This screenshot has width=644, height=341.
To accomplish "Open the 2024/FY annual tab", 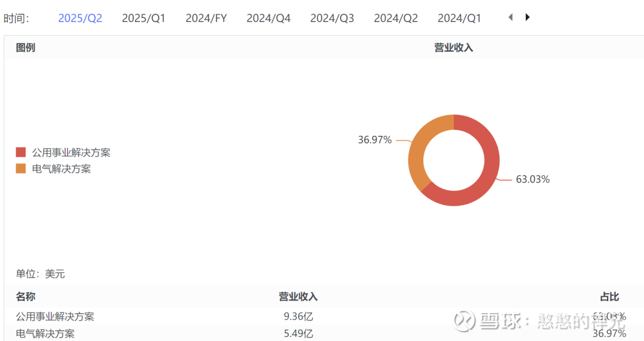I will [206, 18].
